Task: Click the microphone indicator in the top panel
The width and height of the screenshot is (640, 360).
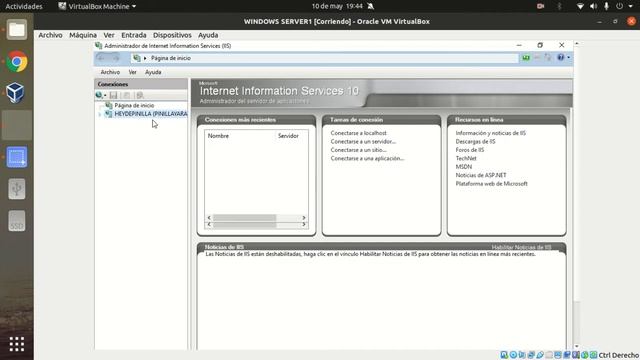Action: pyautogui.click(x=607, y=6)
